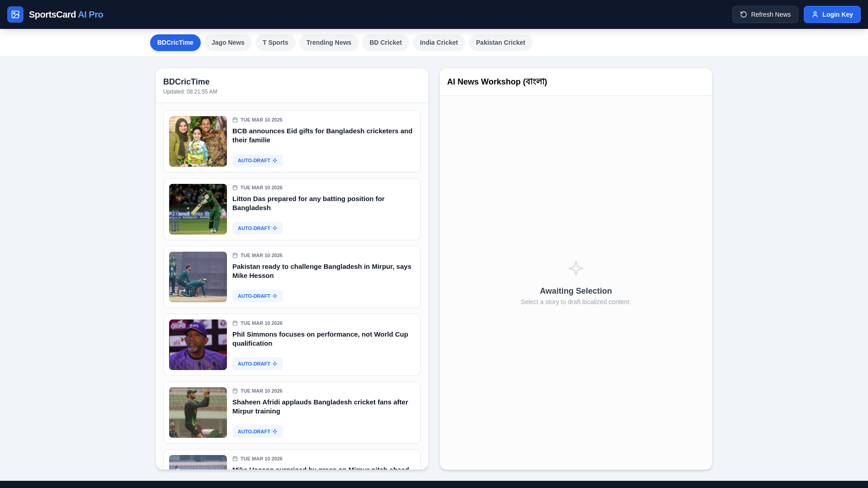Click the calendar icon on the BCB Eid gifts story
The height and width of the screenshot is (488, 868).
235,120
